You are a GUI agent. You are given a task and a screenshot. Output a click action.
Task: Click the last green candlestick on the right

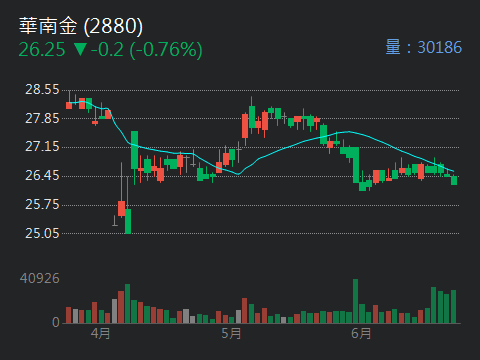coord(454,180)
